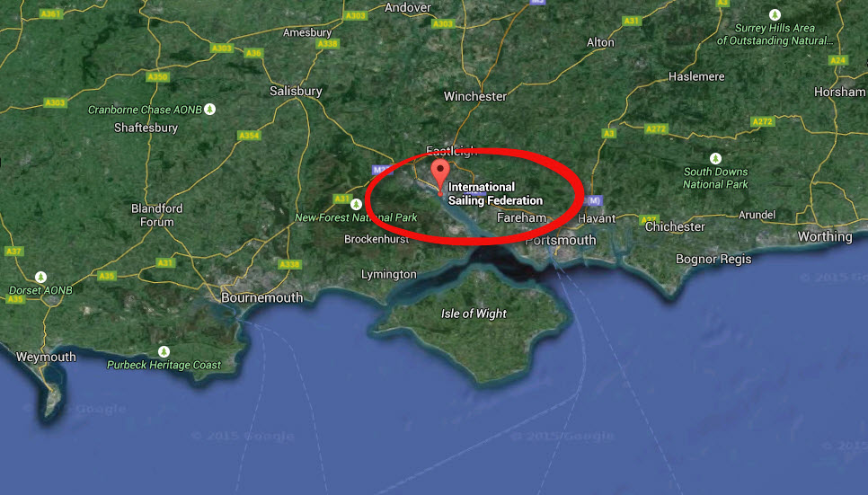Click the South Downs National Park tree icon

tap(715, 158)
